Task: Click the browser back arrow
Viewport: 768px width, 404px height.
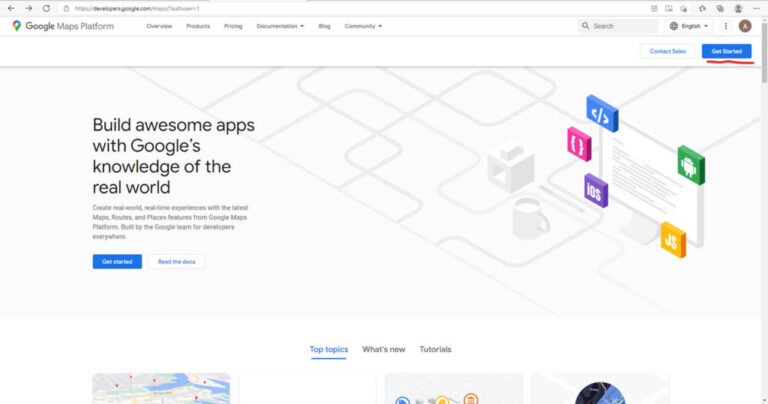Action: click(x=10, y=8)
